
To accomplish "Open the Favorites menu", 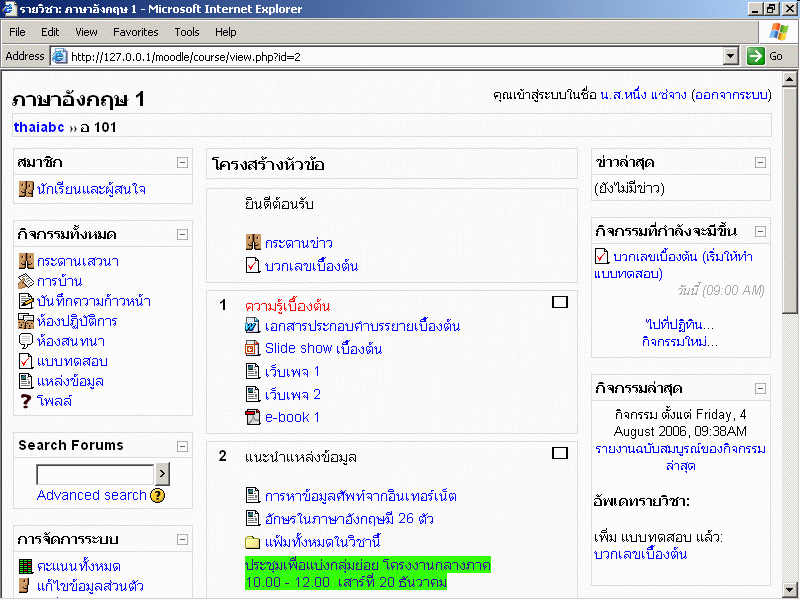I will coord(135,32).
